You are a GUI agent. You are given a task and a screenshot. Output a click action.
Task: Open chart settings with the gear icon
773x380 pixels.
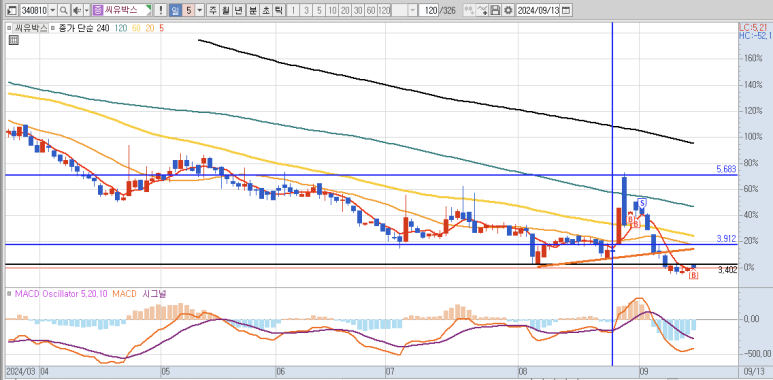(508, 10)
